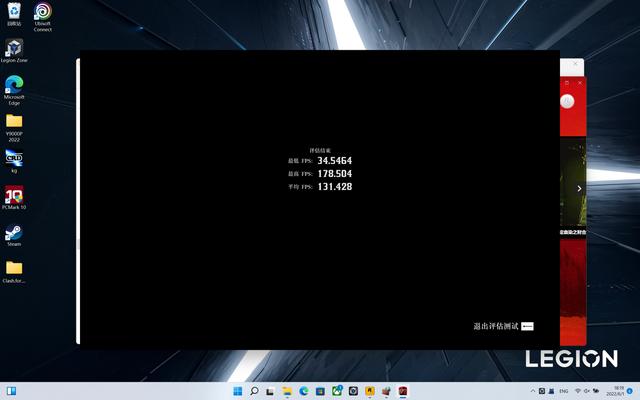Open the kg desktop shortcut
The image size is (640, 400).
click(14, 158)
